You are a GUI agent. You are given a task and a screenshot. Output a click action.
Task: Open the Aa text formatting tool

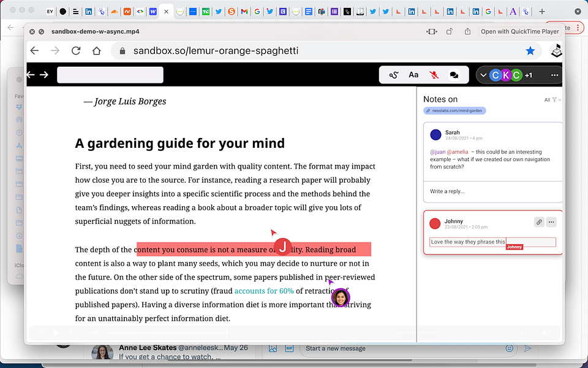[413, 75]
